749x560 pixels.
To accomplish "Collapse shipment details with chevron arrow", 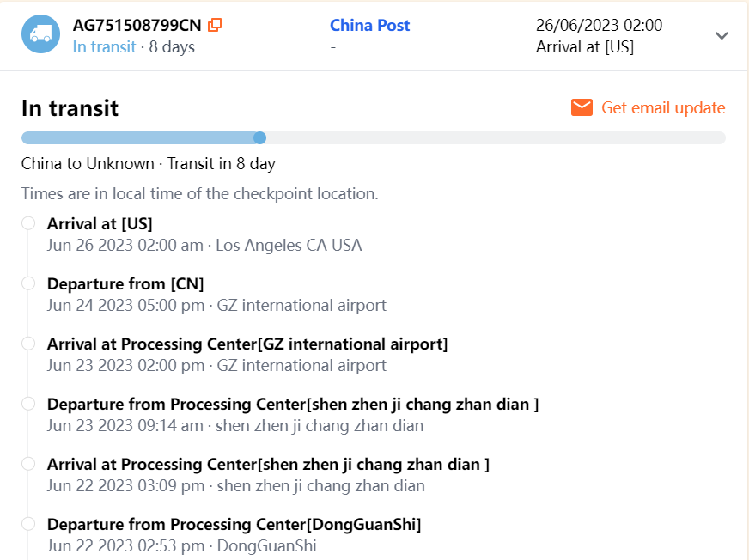I will (x=722, y=35).
